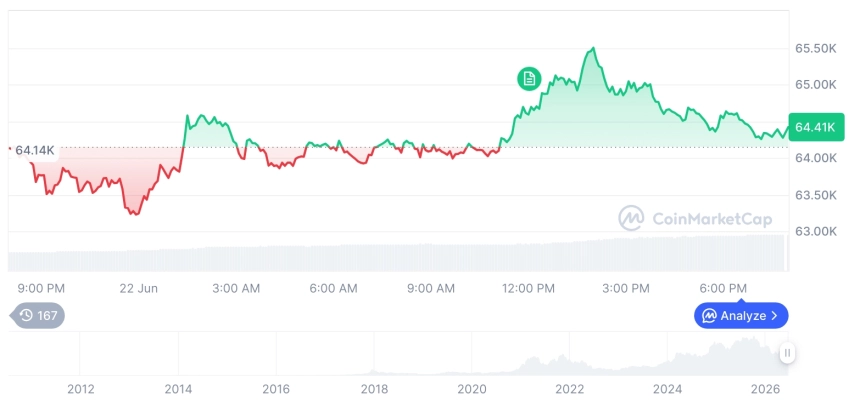Click the price peak near 65.50K

tap(593, 49)
